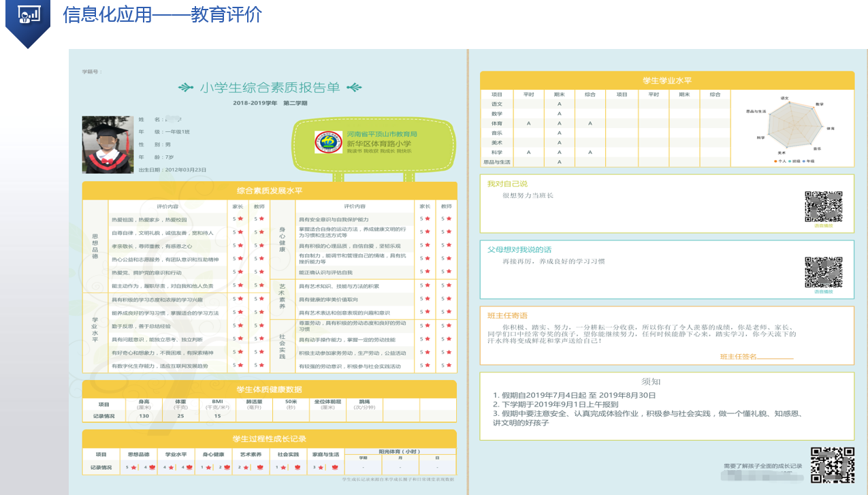Click the left leaf ornament beside report title
Screen dimensions: 868x495
pos(186,88)
